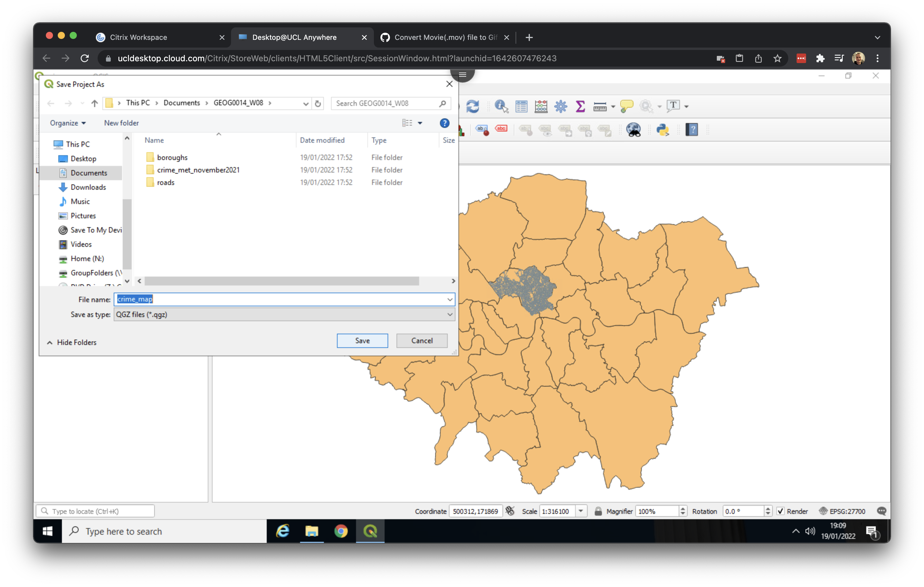Open the Scale dropdown in status bar
Viewport: 924px width, 587px height.
click(581, 511)
